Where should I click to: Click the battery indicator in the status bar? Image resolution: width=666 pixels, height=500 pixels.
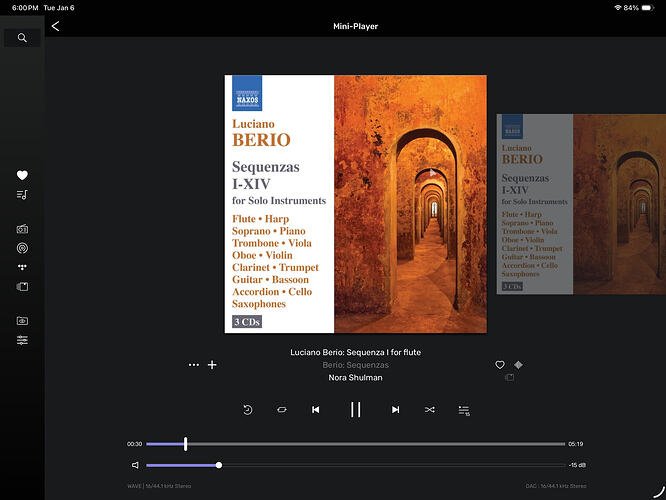(647, 8)
